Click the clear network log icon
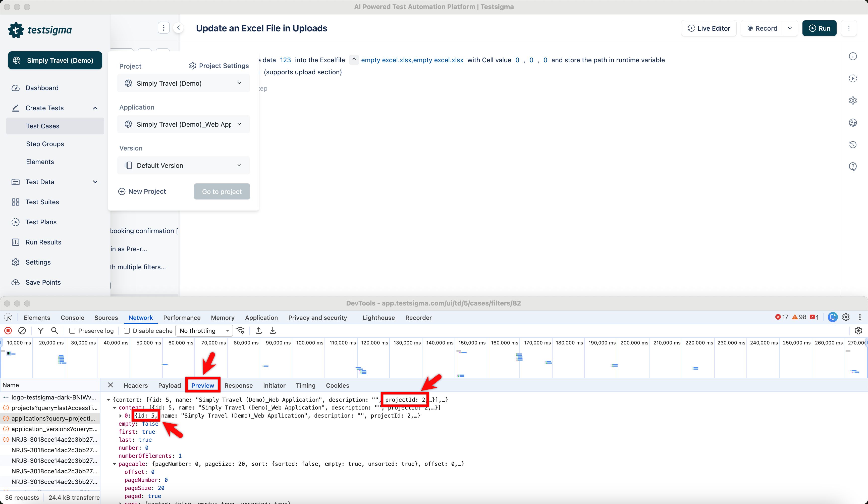Image resolution: width=868 pixels, height=504 pixels. click(22, 330)
